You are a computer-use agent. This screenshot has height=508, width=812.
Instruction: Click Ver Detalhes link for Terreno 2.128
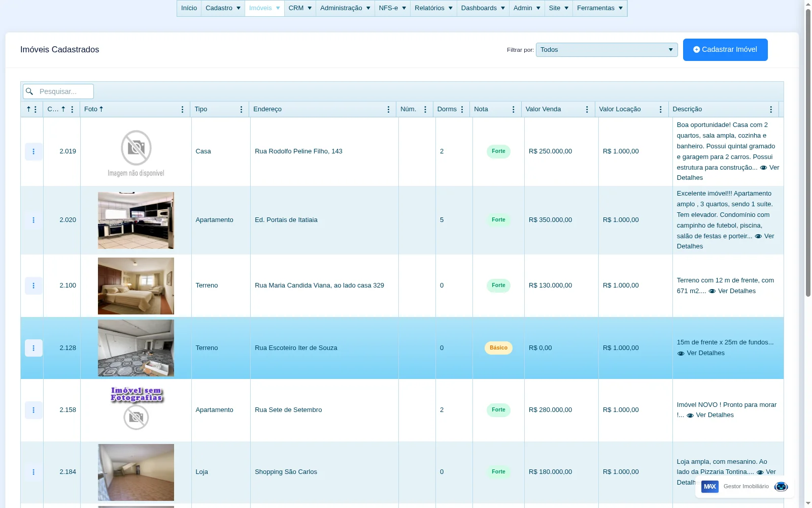pos(705,353)
